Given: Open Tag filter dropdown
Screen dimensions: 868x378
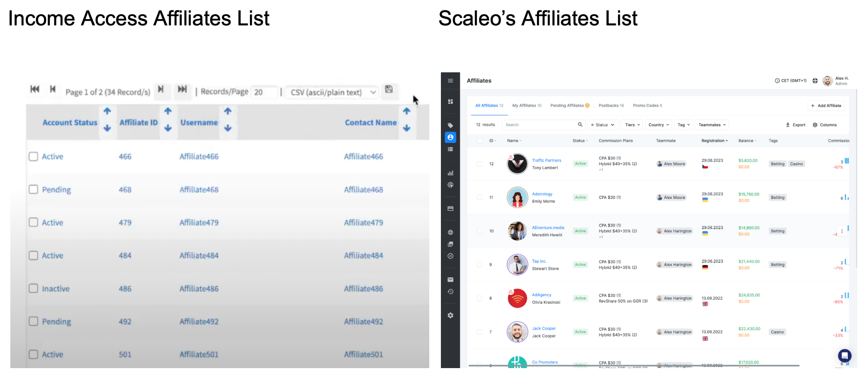Looking at the screenshot, I should (x=684, y=125).
